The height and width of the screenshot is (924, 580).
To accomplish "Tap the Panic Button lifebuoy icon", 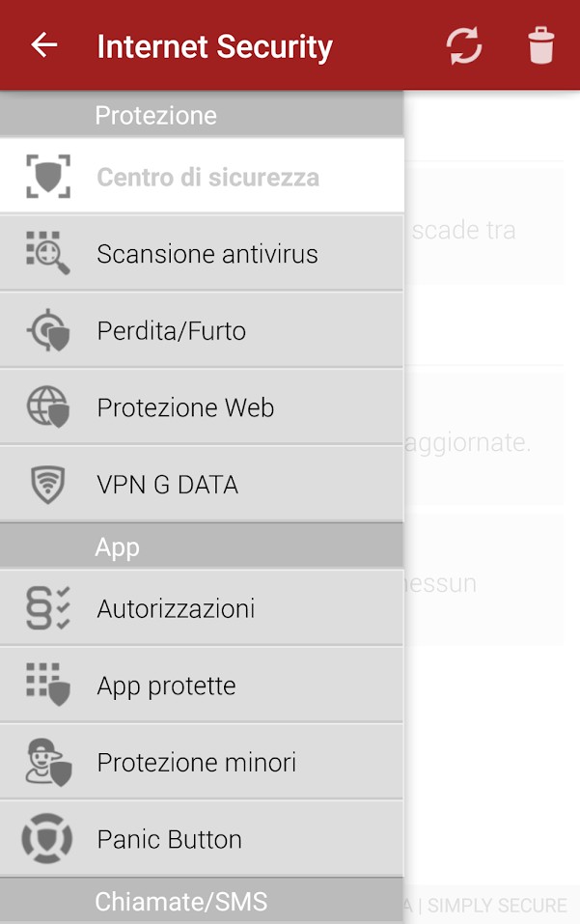I will [x=47, y=839].
